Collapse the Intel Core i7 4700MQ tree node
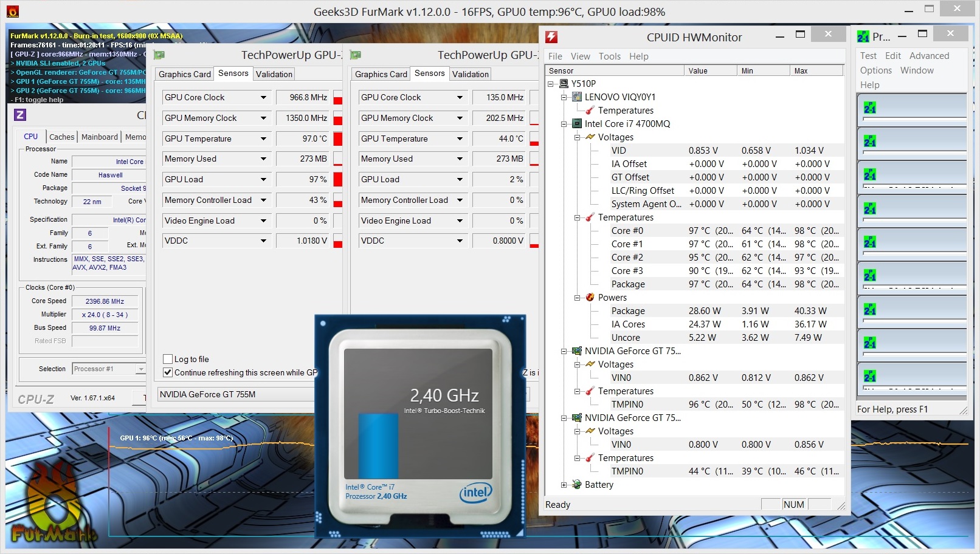The image size is (980, 554). click(564, 124)
